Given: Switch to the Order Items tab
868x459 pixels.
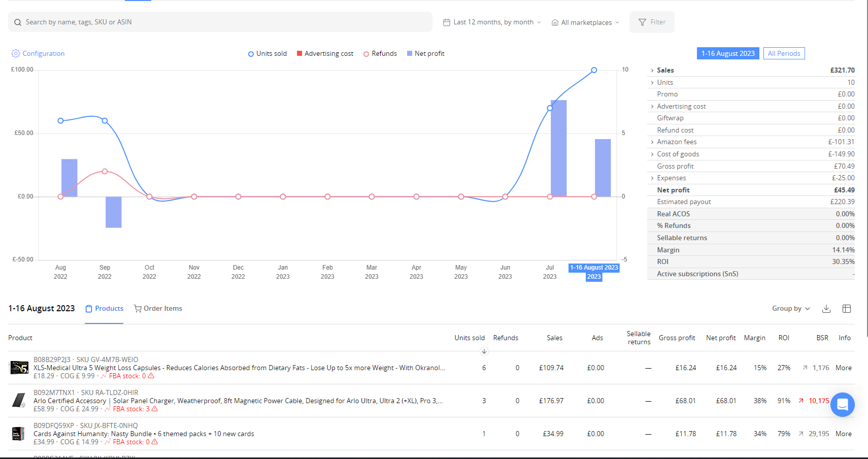Looking at the screenshot, I should (x=158, y=308).
